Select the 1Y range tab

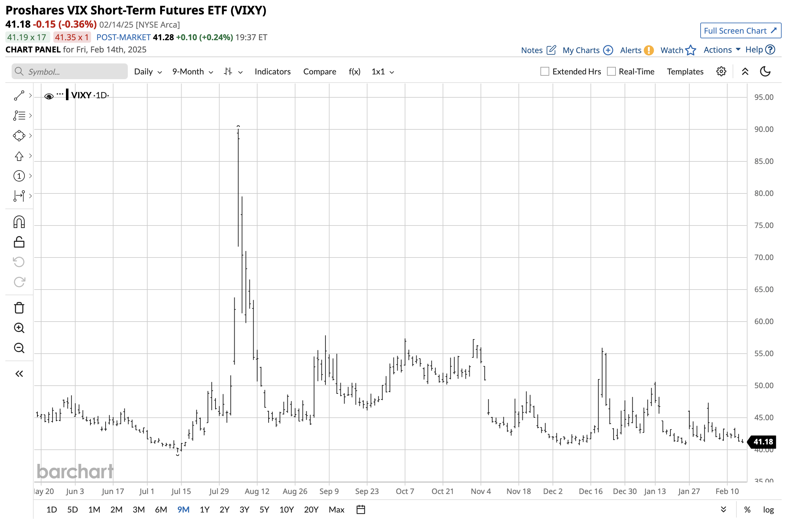204,509
